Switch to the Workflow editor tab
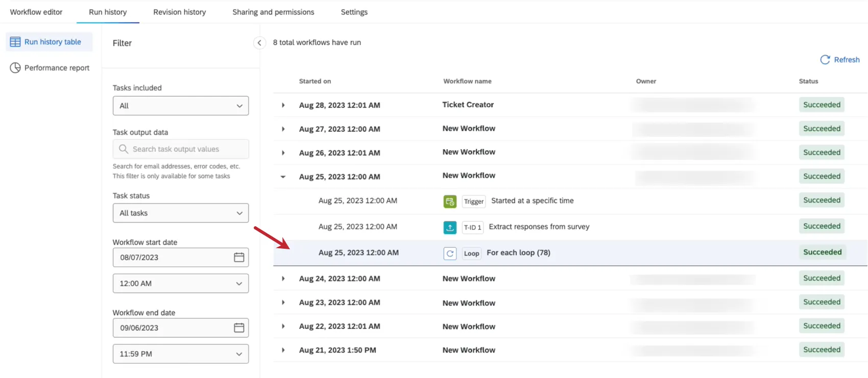The height and width of the screenshot is (378, 868). [x=36, y=12]
